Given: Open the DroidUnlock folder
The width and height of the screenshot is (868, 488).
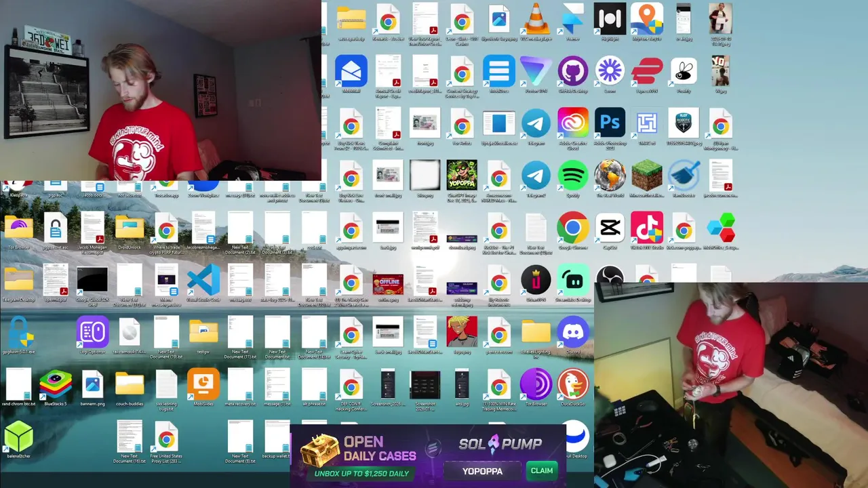Looking at the screenshot, I should pyautogui.click(x=130, y=228).
